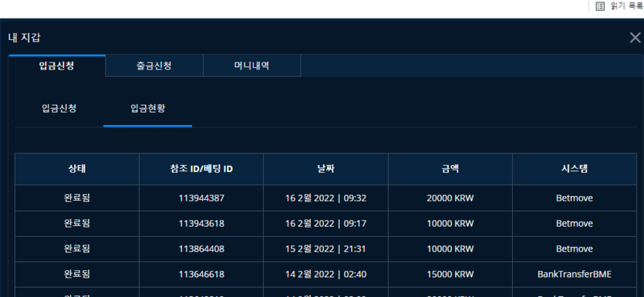Image resolution: width=644 pixels, height=297 pixels.
Task: Click Betmove in the 113944387 row
Action: [x=575, y=198]
